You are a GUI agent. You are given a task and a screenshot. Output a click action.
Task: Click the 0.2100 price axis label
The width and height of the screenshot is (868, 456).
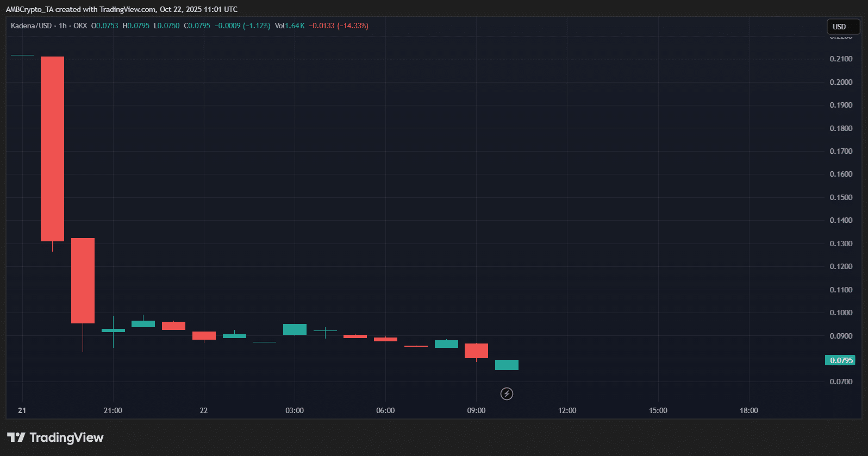841,59
